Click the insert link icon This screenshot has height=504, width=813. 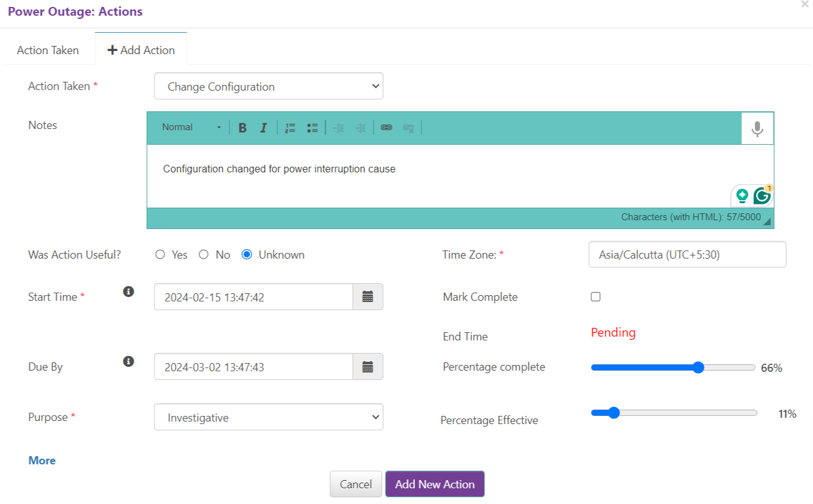(387, 128)
